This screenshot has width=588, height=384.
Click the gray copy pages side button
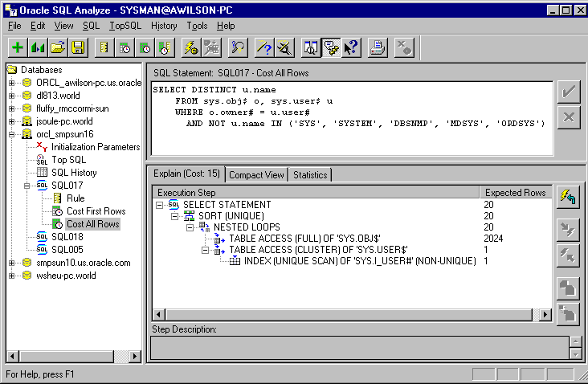point(568,288)
